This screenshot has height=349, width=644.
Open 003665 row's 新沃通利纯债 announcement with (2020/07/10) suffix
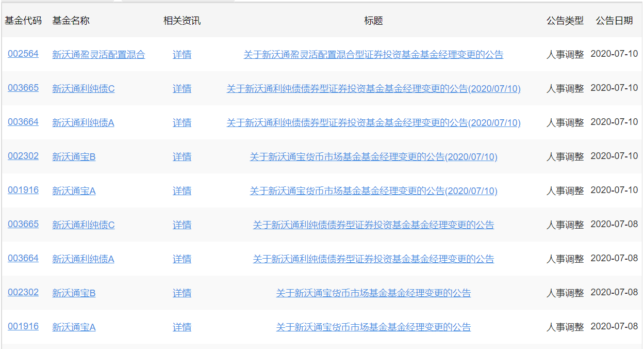(x=373, y=88)
